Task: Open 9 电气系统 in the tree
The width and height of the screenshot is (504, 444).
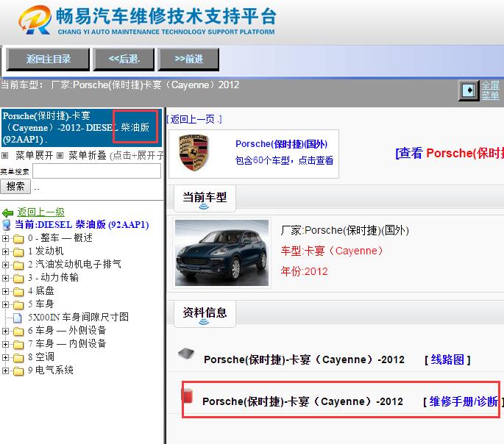Action: point(51,370)
